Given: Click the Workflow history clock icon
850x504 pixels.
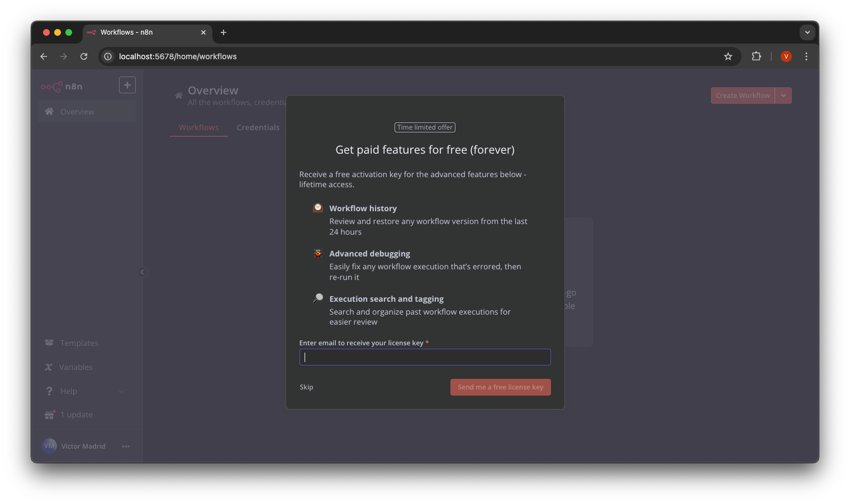Looking at the screenshot, I should coord(318,208).
